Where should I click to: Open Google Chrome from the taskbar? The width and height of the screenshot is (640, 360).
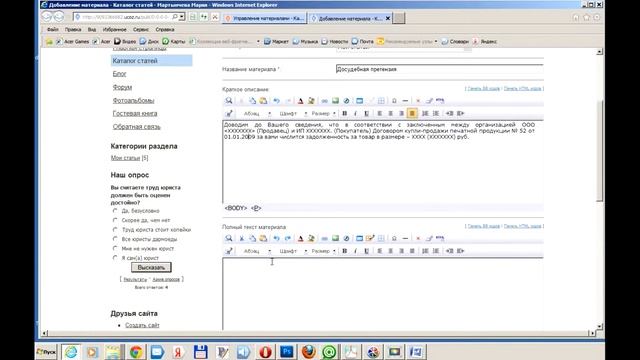pos(136,352)
